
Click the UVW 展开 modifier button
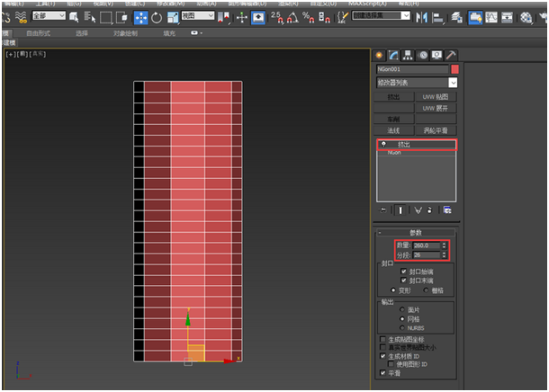click(436, 108)
